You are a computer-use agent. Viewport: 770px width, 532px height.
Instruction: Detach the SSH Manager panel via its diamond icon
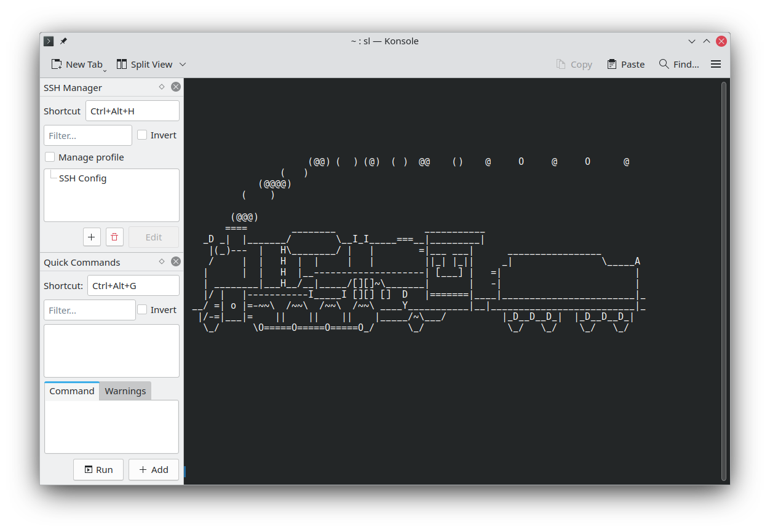[x=161, y=87]
